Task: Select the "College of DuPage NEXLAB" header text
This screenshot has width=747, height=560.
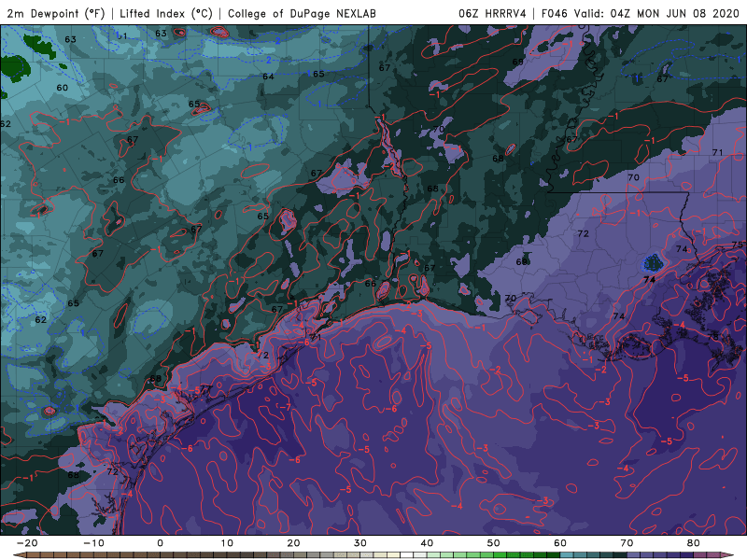Action: (x=302, y=13)
